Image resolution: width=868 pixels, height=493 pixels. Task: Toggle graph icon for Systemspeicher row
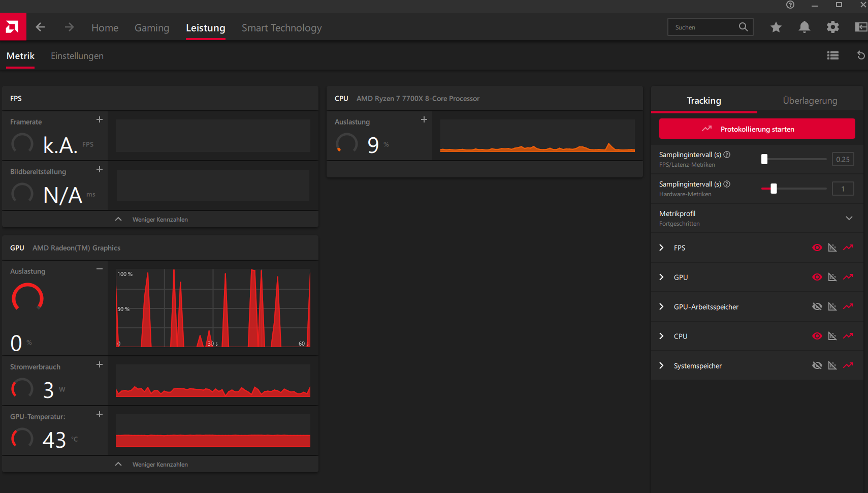click(x=832, y=365)
